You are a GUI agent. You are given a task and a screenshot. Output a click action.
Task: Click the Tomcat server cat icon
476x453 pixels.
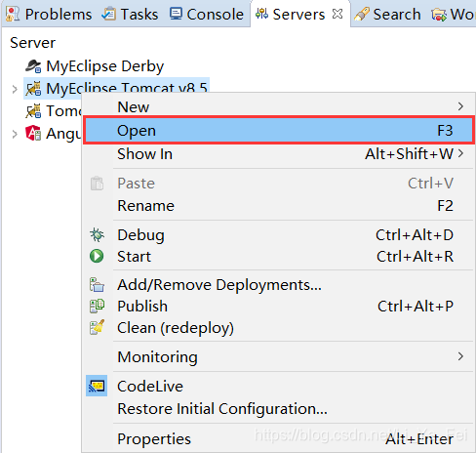click(33, 111)
